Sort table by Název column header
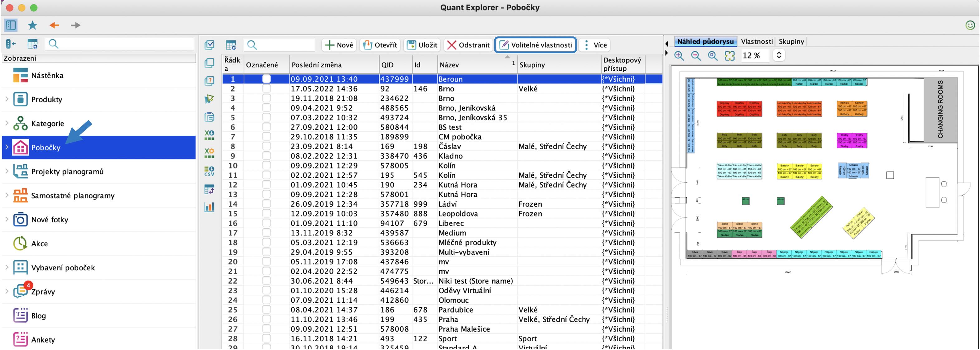The image size is (980, 350). click(477, 64)
